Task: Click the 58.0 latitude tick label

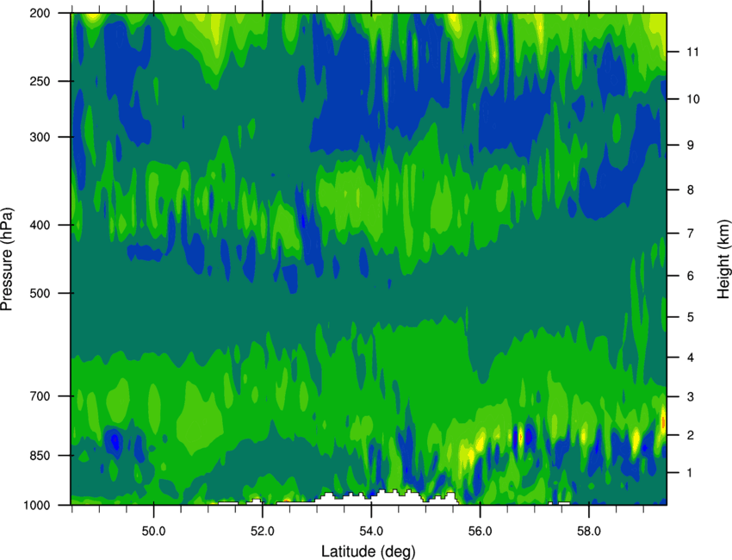Action: tap(589, 532)
